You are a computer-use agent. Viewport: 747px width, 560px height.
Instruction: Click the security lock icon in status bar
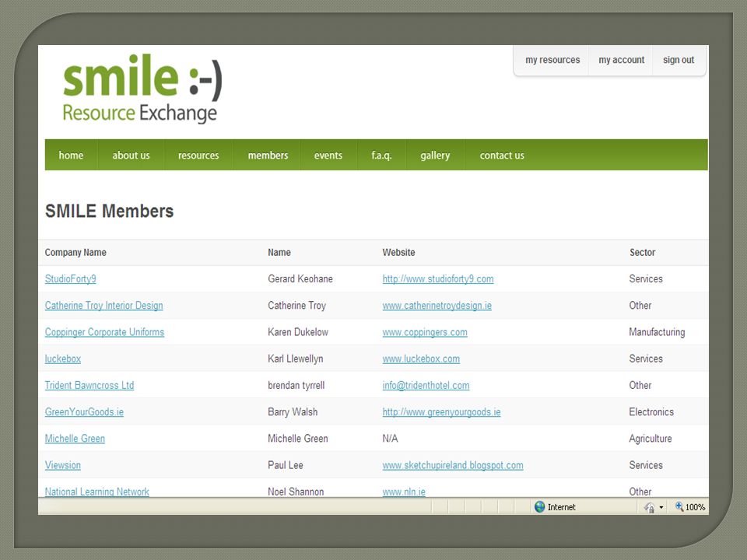coord(649,508)
